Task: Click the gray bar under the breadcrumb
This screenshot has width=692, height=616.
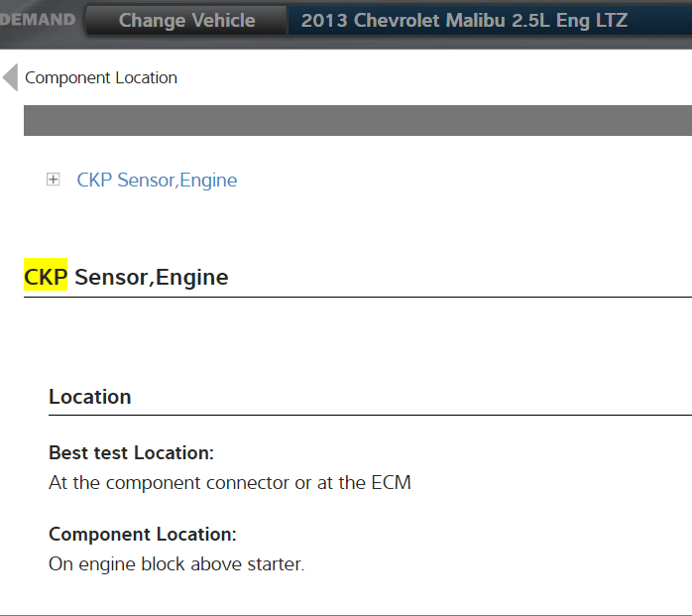Action: point(357,120)
